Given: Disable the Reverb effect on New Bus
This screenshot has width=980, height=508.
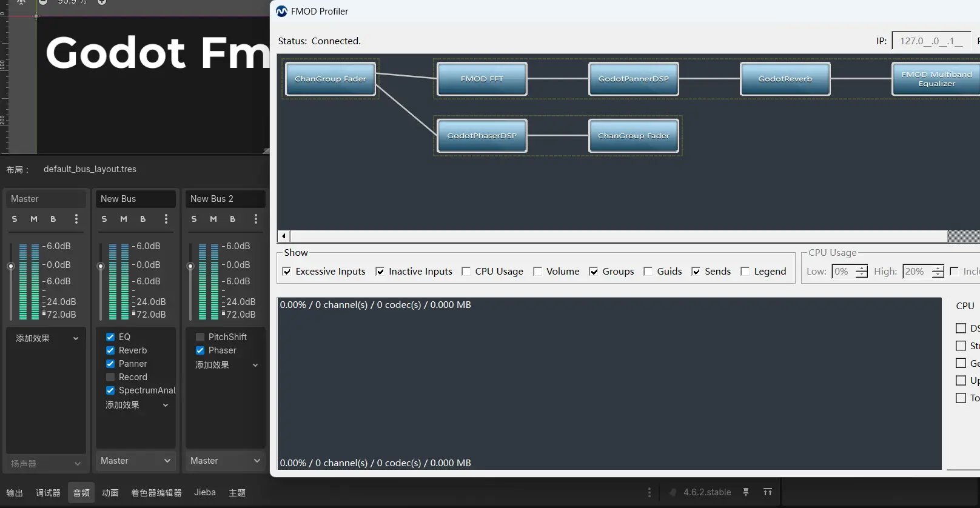Looking at the screenshot, I should coord(110,350).
